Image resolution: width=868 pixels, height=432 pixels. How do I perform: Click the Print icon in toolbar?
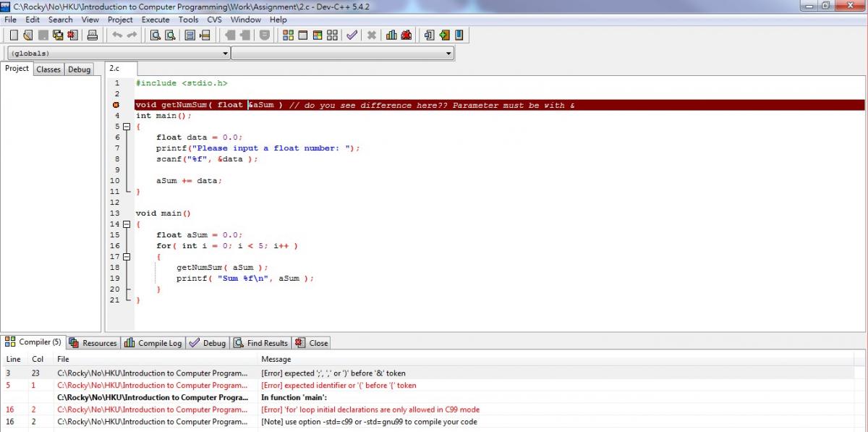coord(92,35)
